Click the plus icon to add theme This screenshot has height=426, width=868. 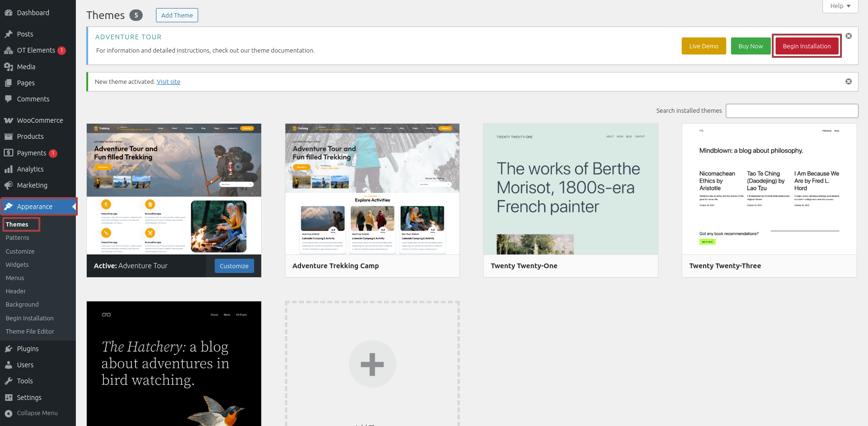click(372, 364)
